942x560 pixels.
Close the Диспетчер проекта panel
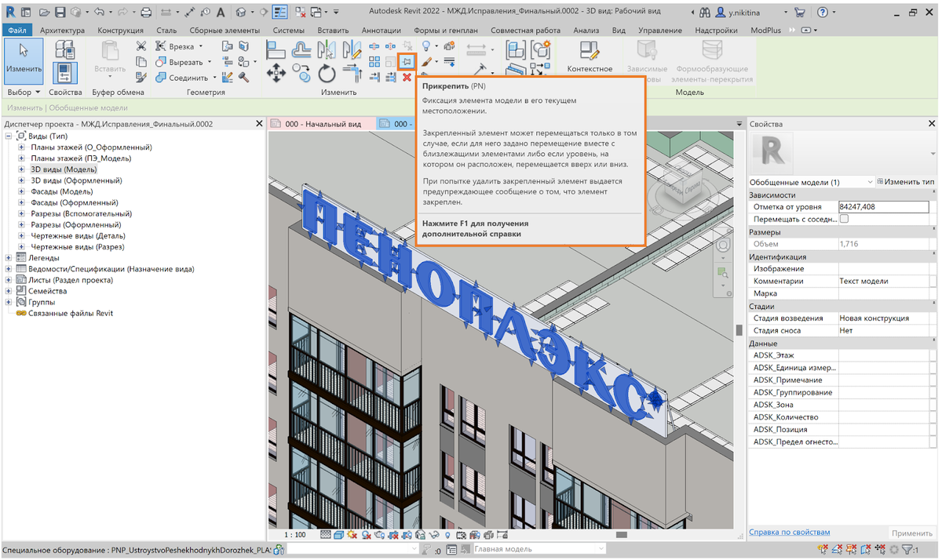(x=260, y=124)
